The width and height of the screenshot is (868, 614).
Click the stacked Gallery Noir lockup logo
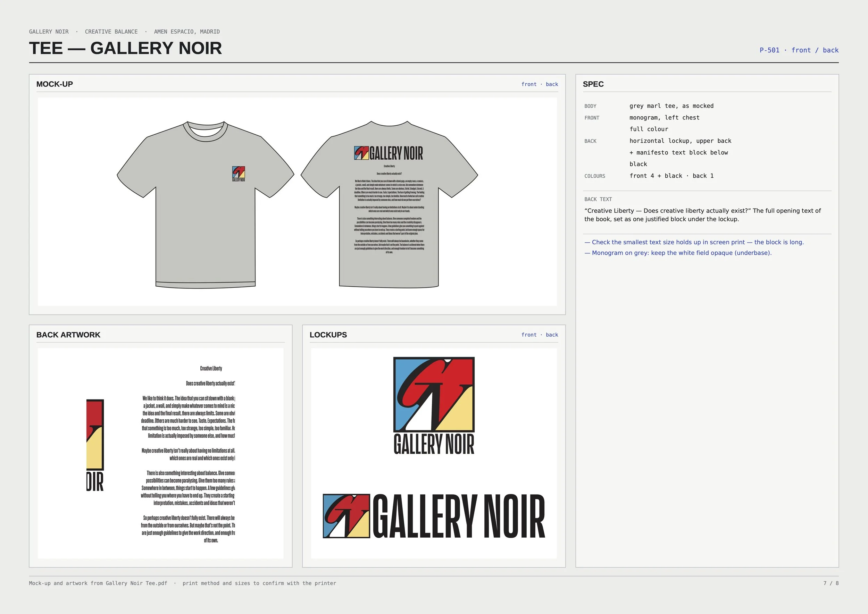[x=434, y=406]
